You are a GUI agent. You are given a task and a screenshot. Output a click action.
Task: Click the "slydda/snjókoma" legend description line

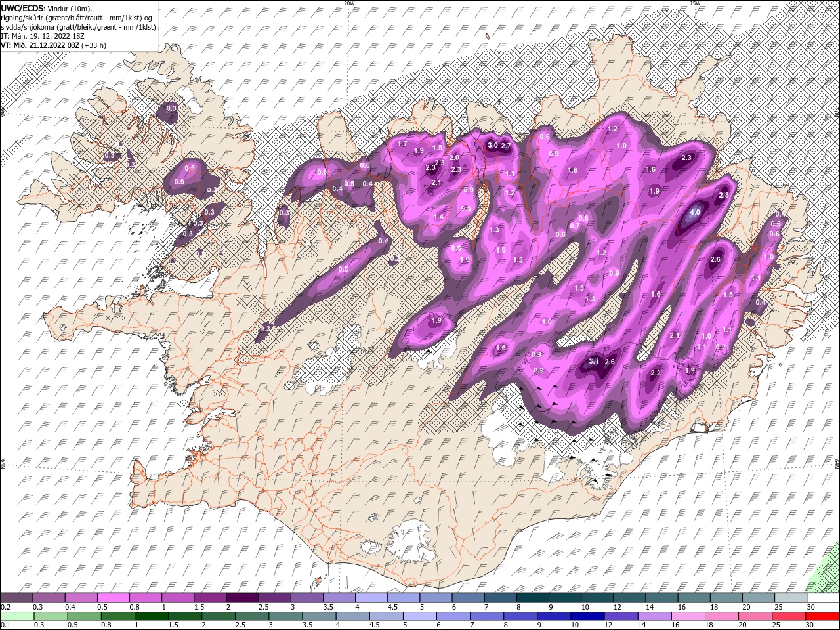pyautogui.click(x=77, y=27)
